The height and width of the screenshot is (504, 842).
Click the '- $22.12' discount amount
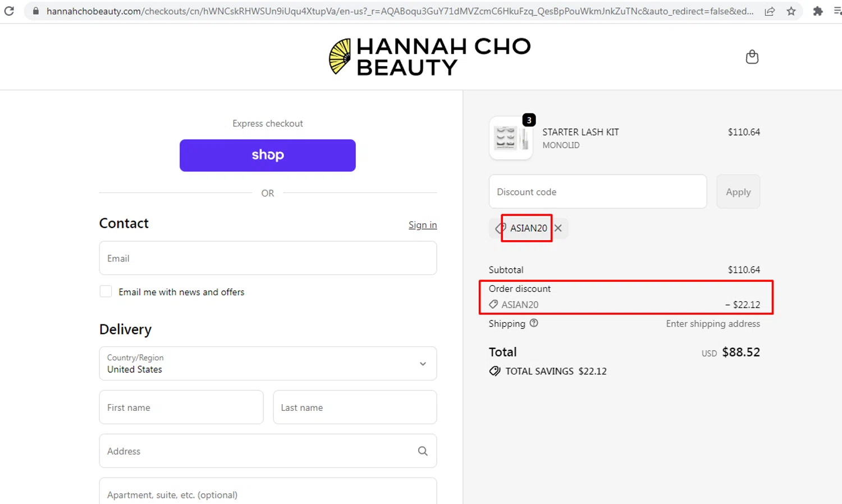click(x=743, y=304)
